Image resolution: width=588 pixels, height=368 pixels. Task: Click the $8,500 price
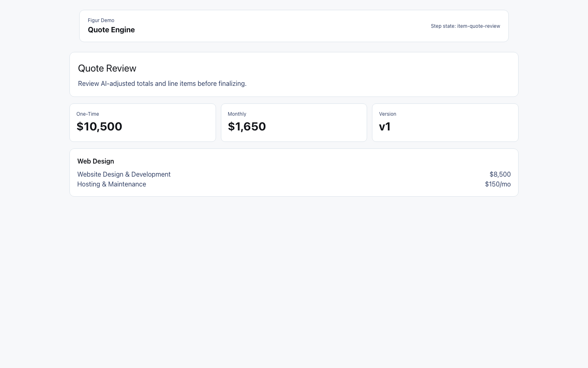click(500, 174)
